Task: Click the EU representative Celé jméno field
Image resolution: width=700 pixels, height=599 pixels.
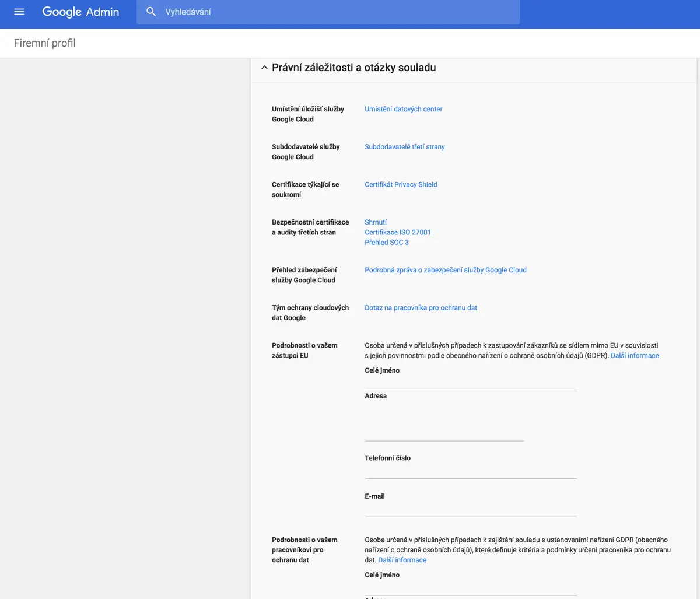Action: click(x=471, y=384)
